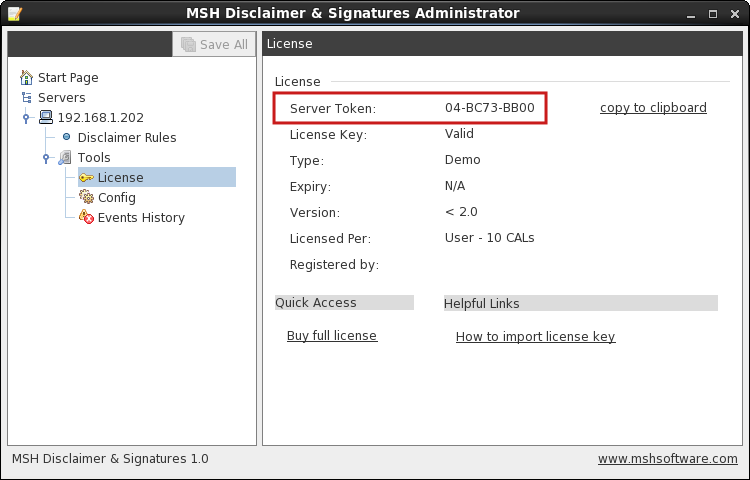750x480 pixels.
Task: Click the Disclaimer Rules bullet icon
Action: (66, 137)
